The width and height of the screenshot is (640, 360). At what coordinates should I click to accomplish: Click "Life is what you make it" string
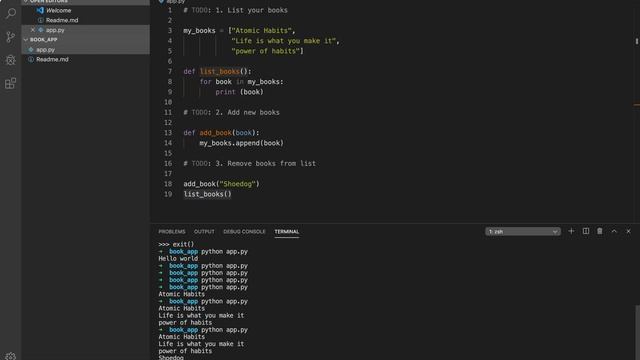point(284,41)
